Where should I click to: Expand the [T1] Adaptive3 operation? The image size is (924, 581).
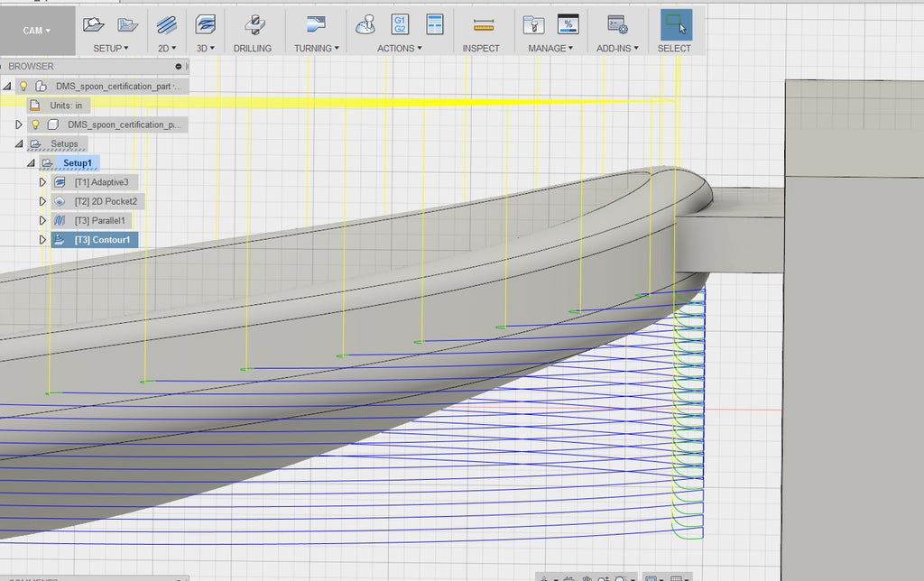42,182
